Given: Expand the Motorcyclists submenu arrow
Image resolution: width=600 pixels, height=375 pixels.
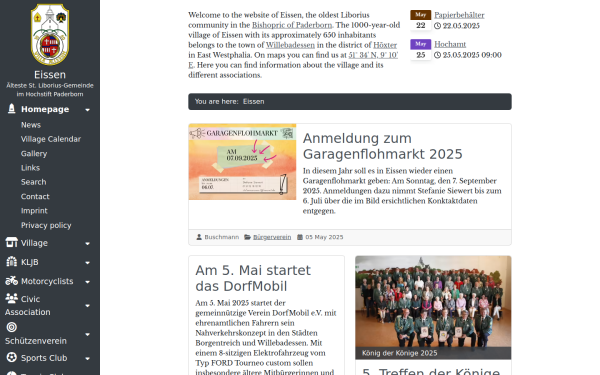Looking at the screenshot, I should point(88,282).
